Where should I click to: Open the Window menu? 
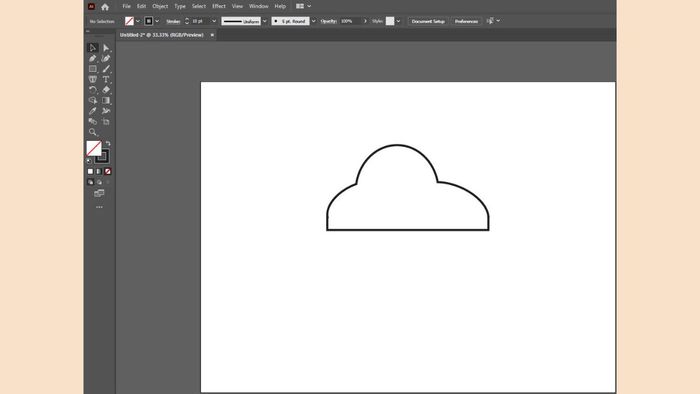(258, 6)
